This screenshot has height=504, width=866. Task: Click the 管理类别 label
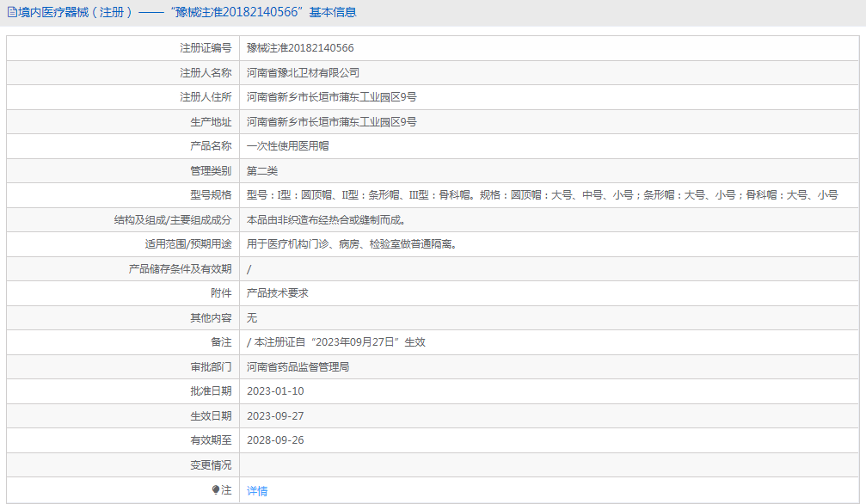[211, 171]
